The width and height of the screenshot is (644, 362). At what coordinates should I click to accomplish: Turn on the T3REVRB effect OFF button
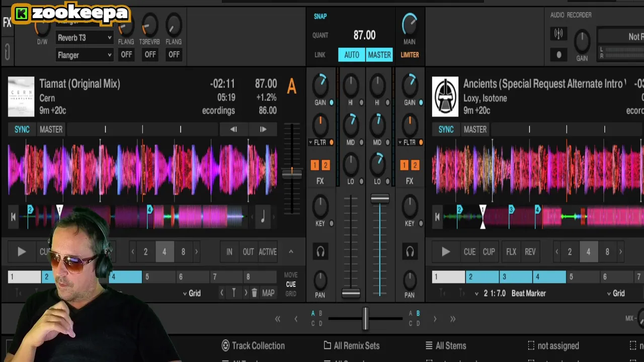[x=150, y=55]
